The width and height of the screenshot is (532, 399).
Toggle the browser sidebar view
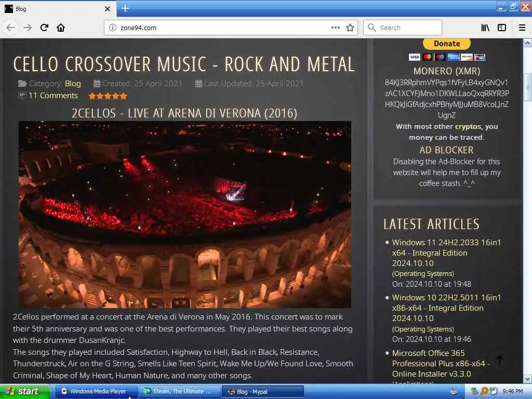(x=502, y=28)
